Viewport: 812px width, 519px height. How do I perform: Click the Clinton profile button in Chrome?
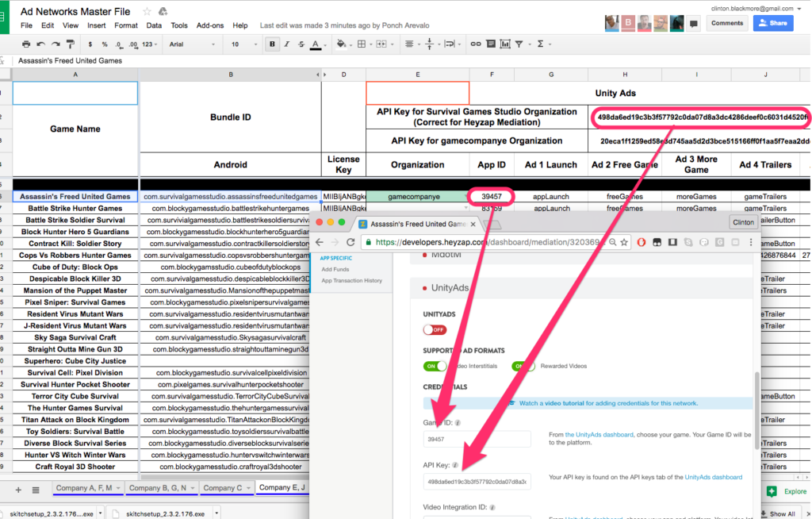tap(743, 222)
